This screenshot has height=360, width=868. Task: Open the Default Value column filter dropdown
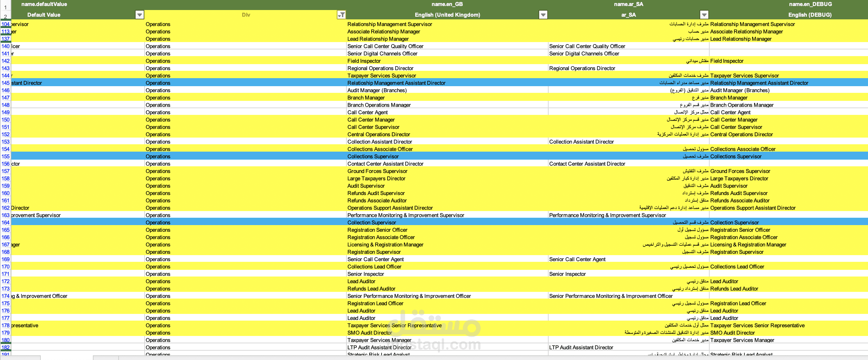[x=139, y=14]
